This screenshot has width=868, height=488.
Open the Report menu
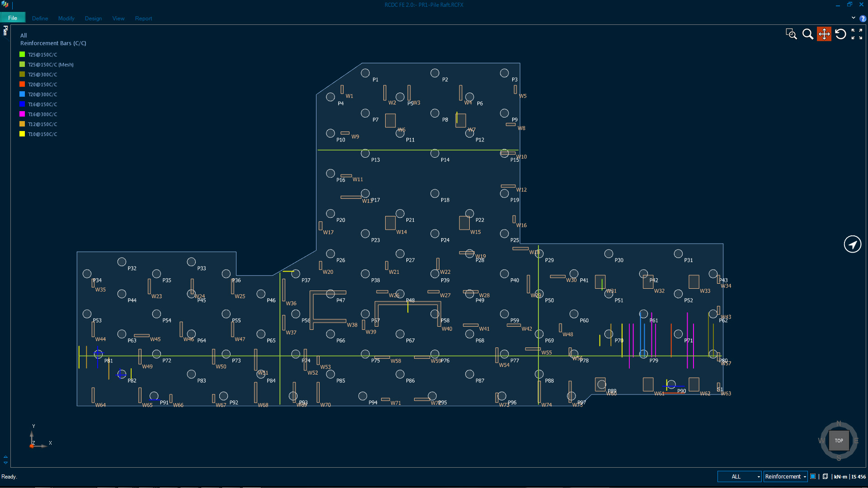tap(143, 19)
